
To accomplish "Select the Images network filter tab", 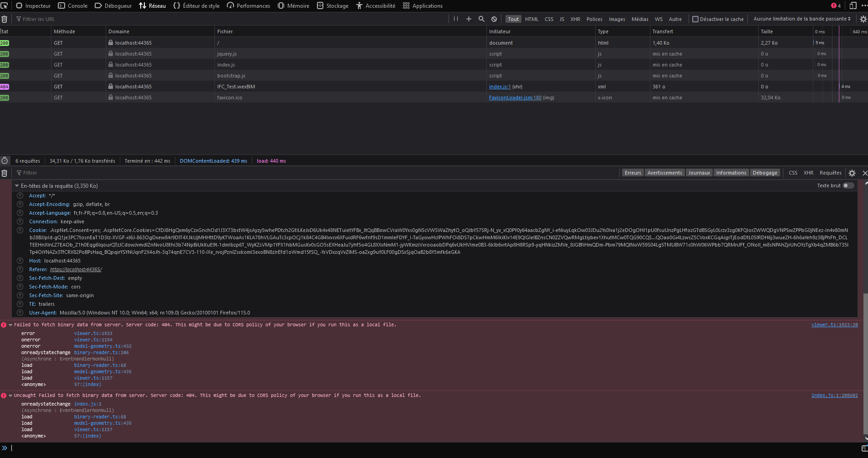I will [617, 19].
